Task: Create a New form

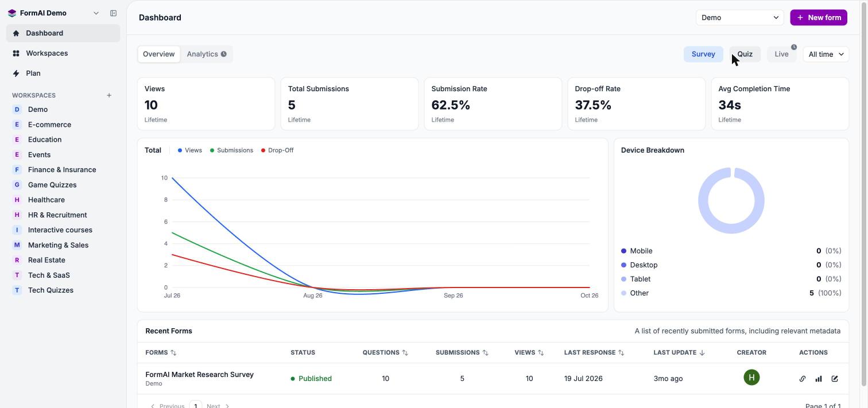Action: [x=819, y=17]
